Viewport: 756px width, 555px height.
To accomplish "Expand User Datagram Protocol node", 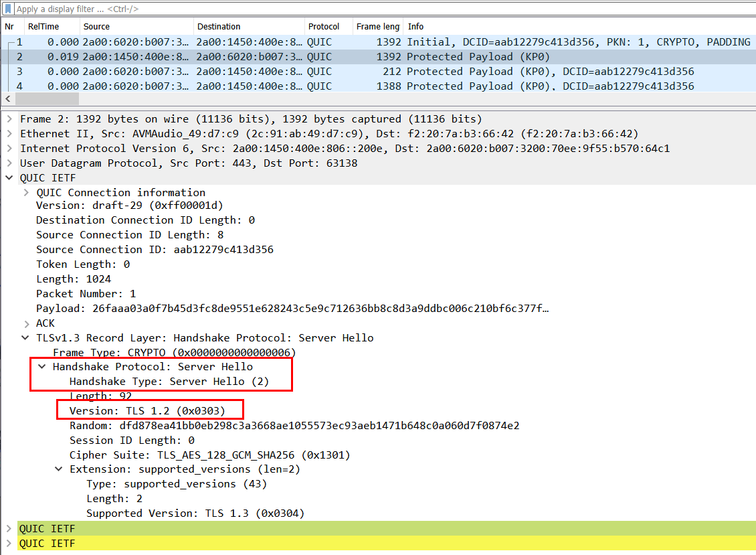I will point(9,163).
